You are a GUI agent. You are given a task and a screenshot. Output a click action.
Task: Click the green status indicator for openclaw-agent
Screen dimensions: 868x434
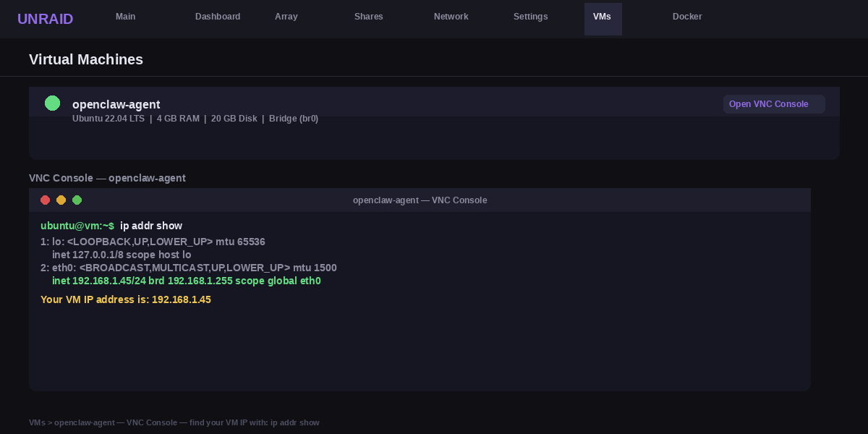coord(52,103)
